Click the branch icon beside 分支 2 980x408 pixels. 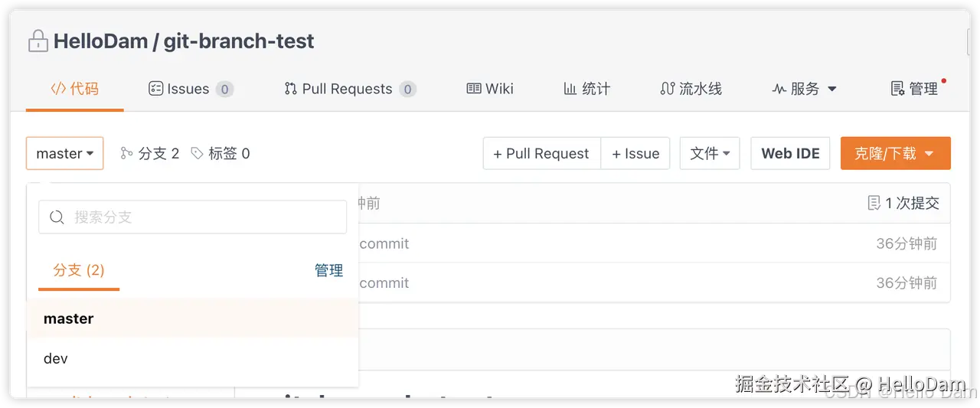(127, 154)
